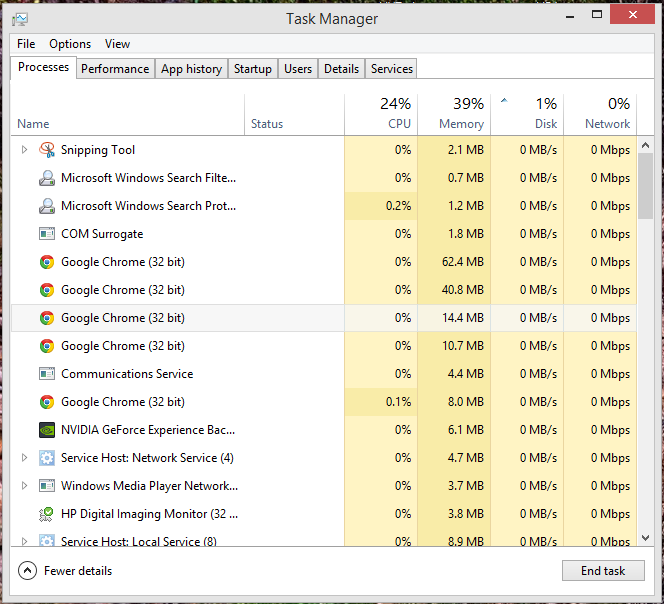This screenshot has height=604, width=664.
Task: Click the scrollbar down arrow
Action: [645, 538]
